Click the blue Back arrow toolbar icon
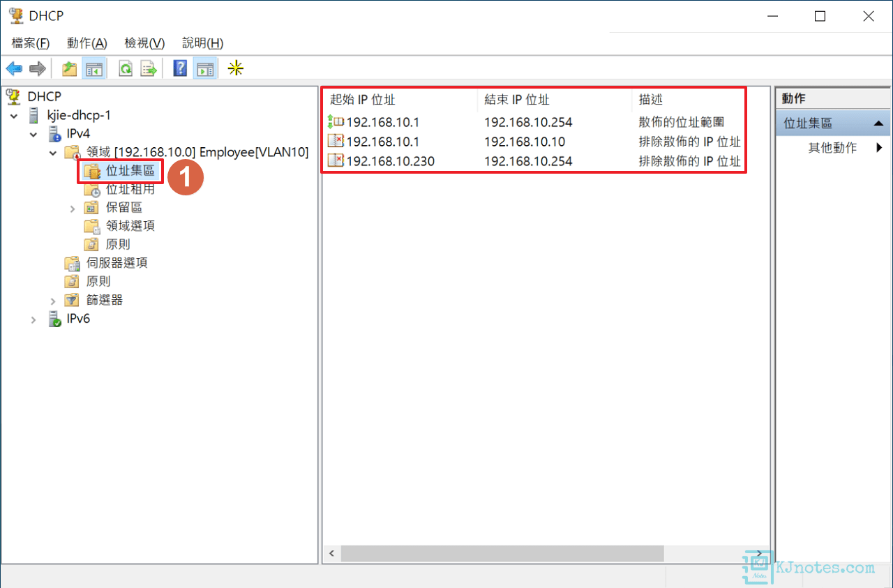 coord(14,68)
